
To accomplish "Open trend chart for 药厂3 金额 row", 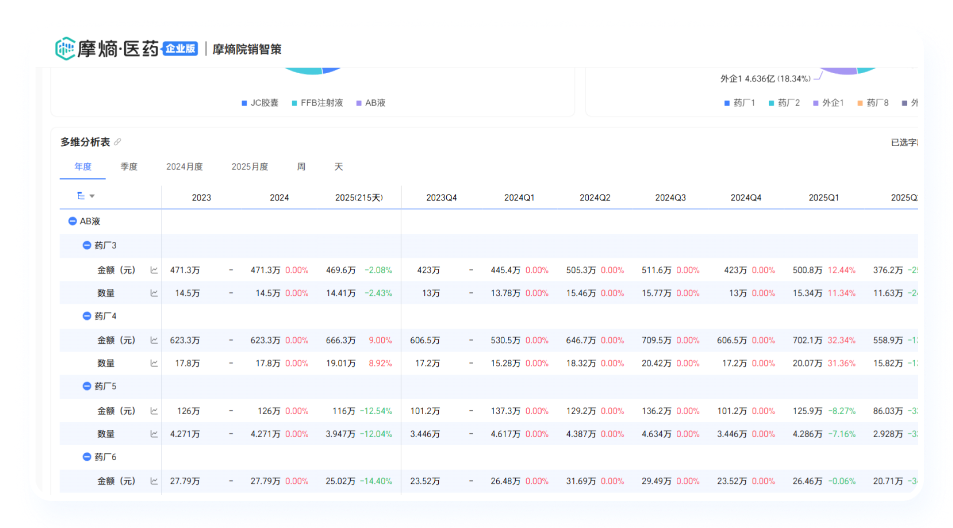I will pyautogui.click(x=154, y=270).
